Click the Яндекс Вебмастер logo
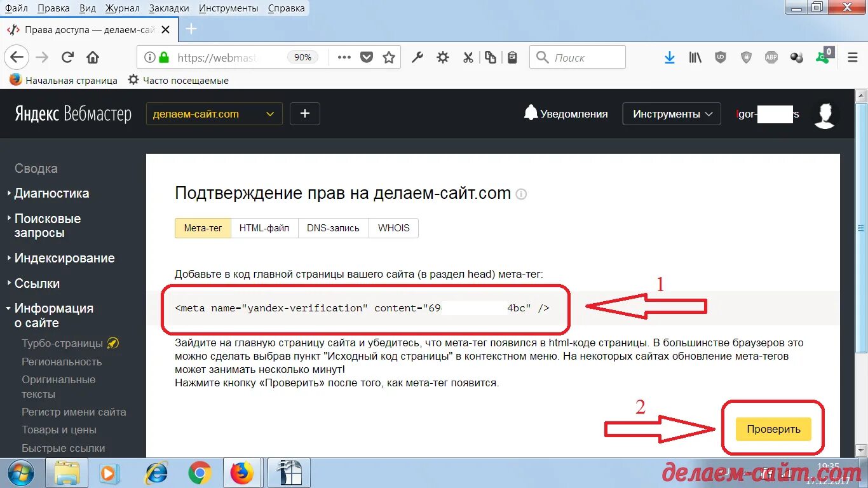The image size is (868, 488). pyautogui.click(x=73, y=114)
